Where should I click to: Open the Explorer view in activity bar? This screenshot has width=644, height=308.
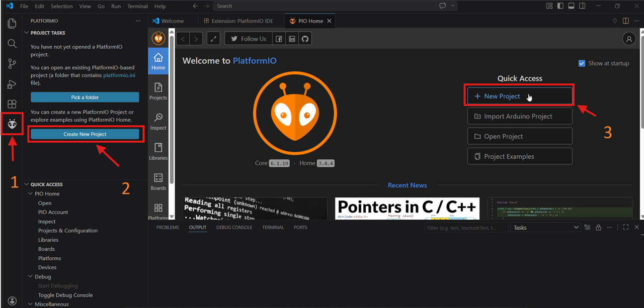(12, 24)
